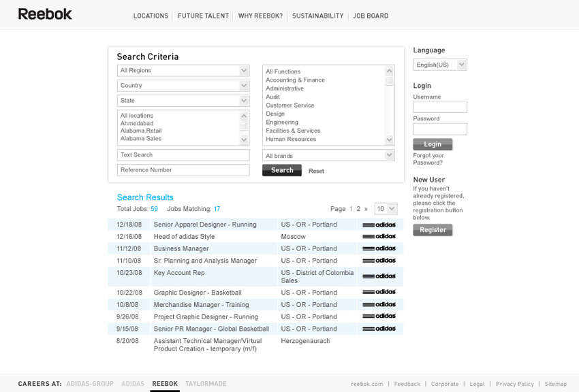The height and width of the screenshot is (392, 579).
Task: Select Ahmedabad in locations list
Action: [137, 123]
